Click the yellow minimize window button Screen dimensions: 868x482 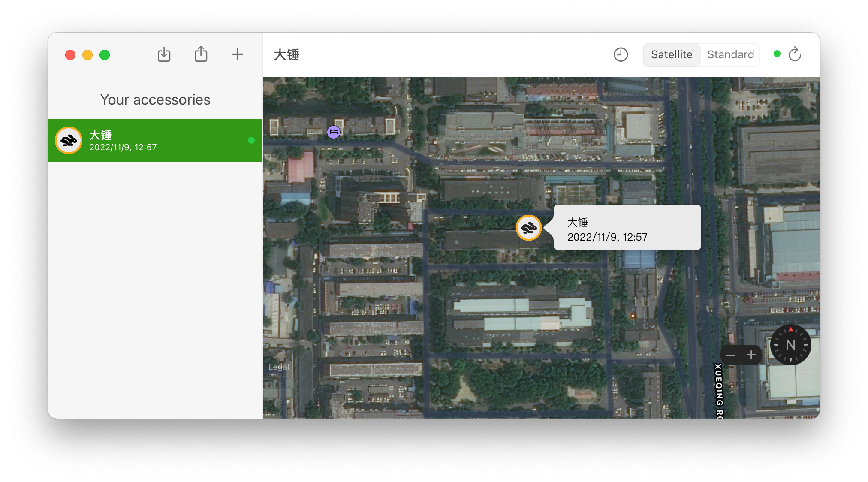pos(87,55)
